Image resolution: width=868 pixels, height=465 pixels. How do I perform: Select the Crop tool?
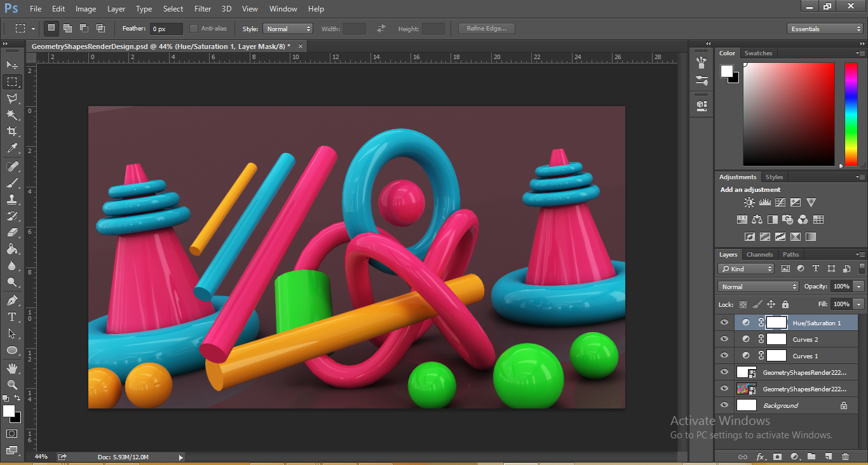(x=11, y=131)
